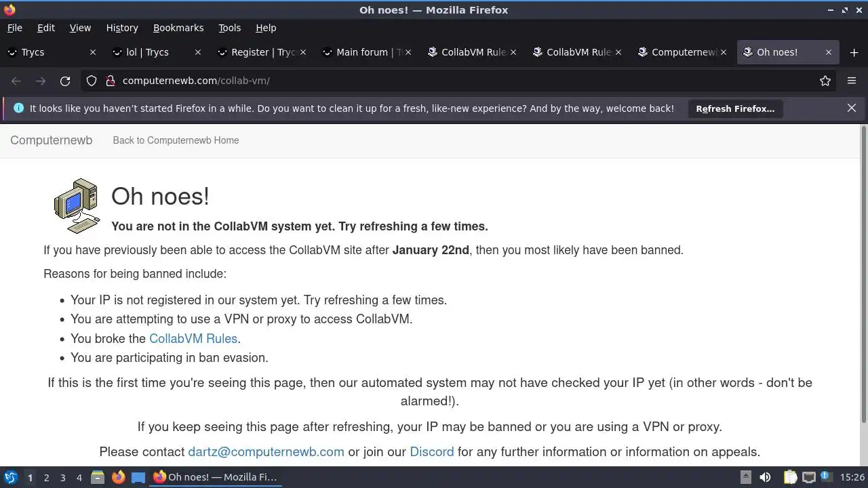
Task: Switch to virtual desktop 3
Action: 62,477
